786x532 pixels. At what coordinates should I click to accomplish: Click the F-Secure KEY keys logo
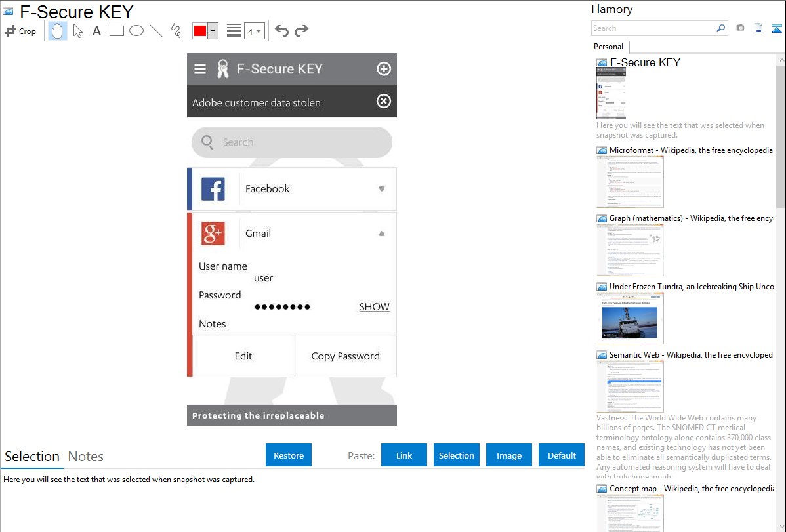(223, 69)
